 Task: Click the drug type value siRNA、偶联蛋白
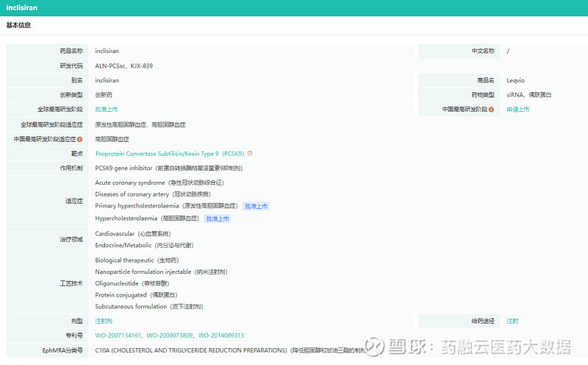click(528, 95)
